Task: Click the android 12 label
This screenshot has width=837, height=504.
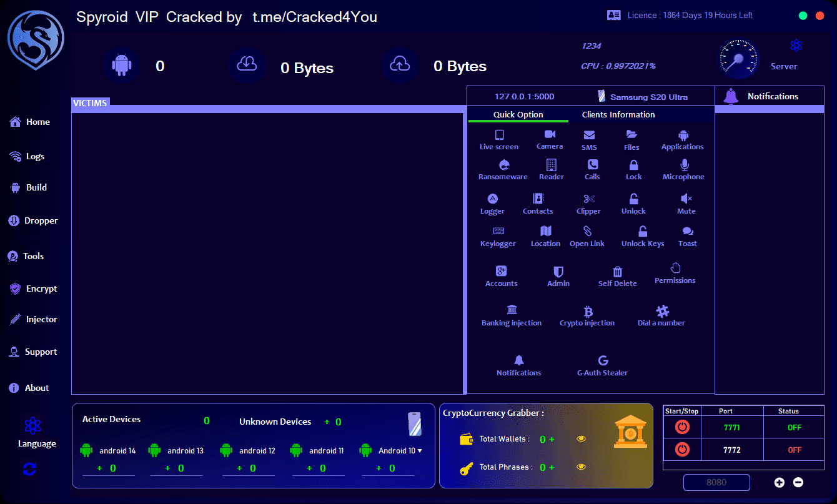Action: 257,450
